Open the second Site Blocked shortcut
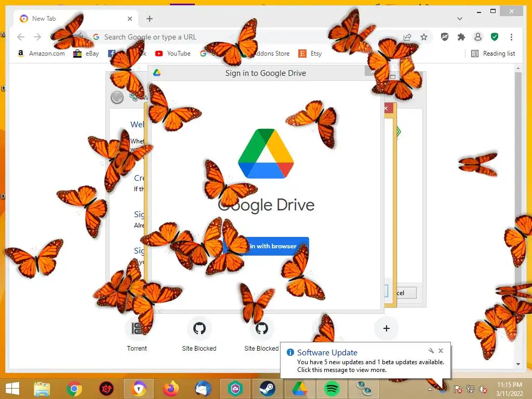532x399 pixels. [x=262, y=334]
